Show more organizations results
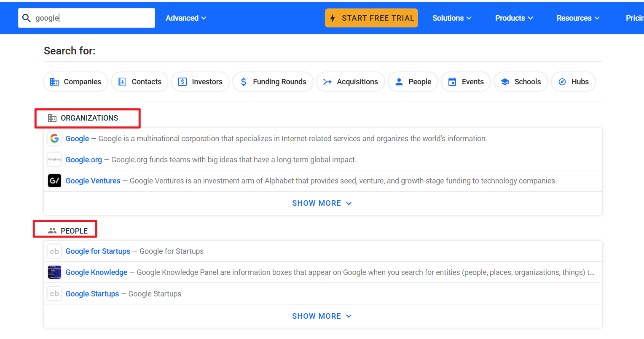This screenshot has width=644, height=339. (x=322, y=203)
